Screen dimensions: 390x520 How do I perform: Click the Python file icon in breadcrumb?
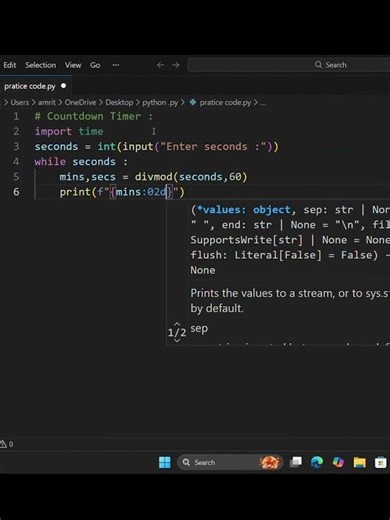[x=193, y=102]
